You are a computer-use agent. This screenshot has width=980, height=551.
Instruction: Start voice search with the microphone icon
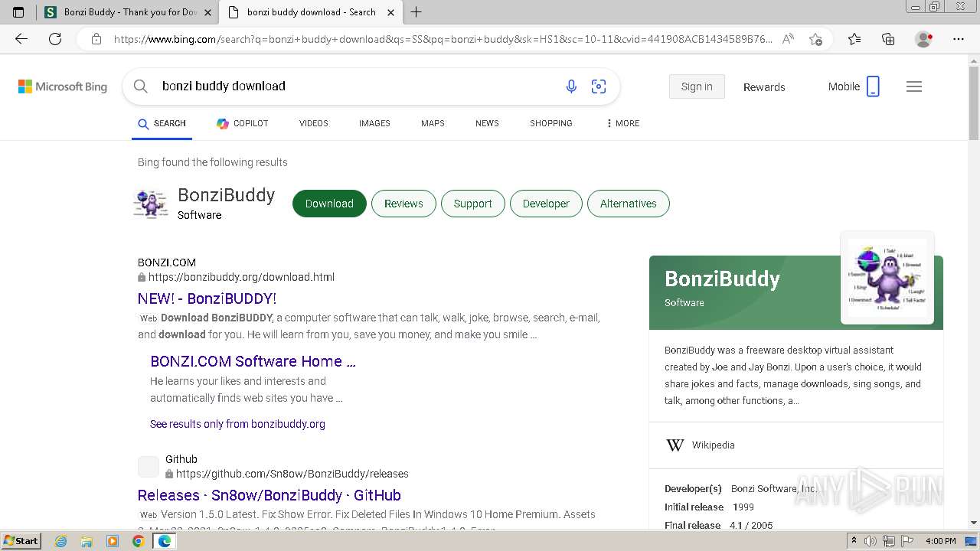point(571,86)
